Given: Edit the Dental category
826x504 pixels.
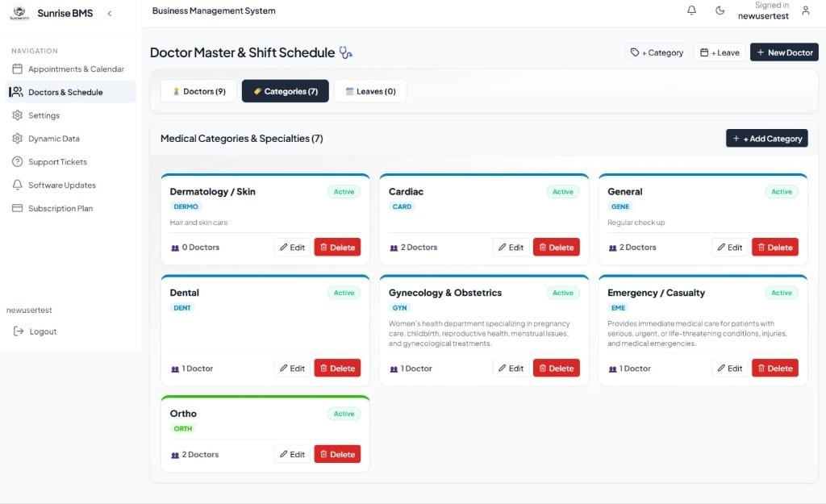Looking at the screenshot, I should pyautogui.click(x=292, y=369).
